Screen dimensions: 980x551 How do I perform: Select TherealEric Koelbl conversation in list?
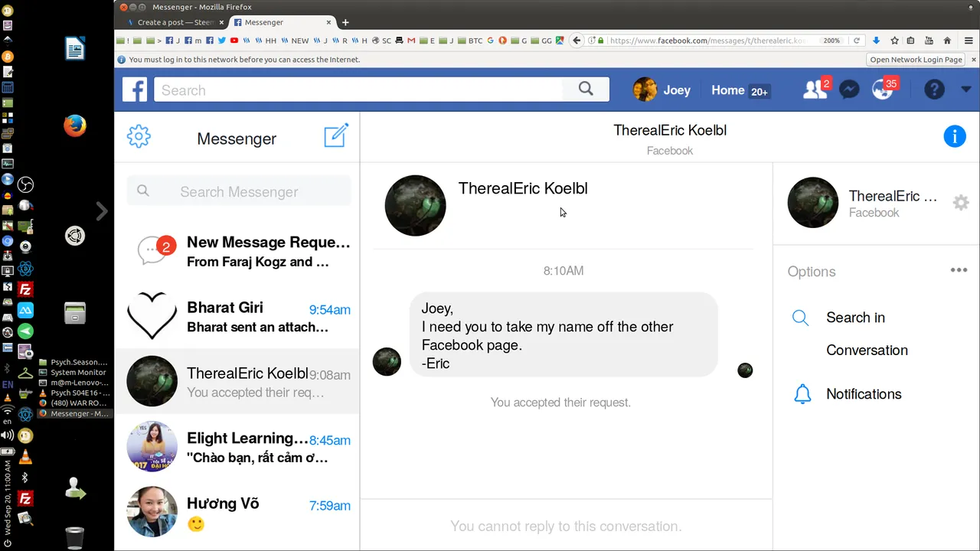coord(237,382)
